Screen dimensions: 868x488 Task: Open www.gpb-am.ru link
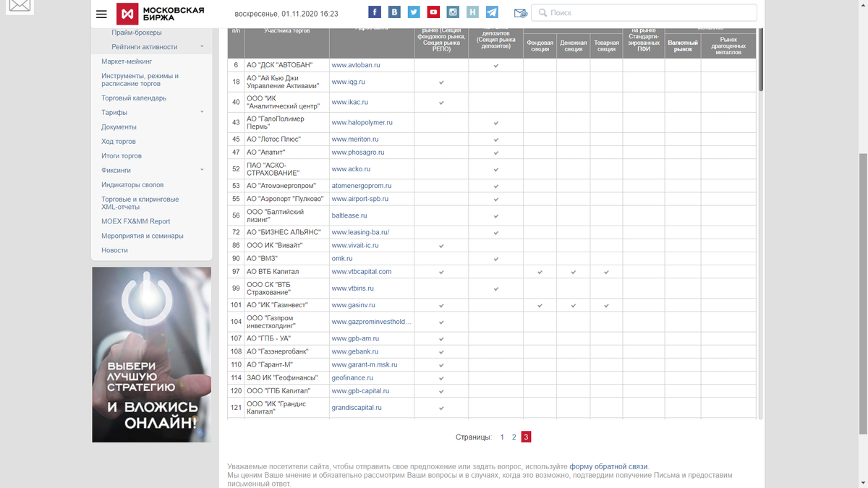click(356, 338)
